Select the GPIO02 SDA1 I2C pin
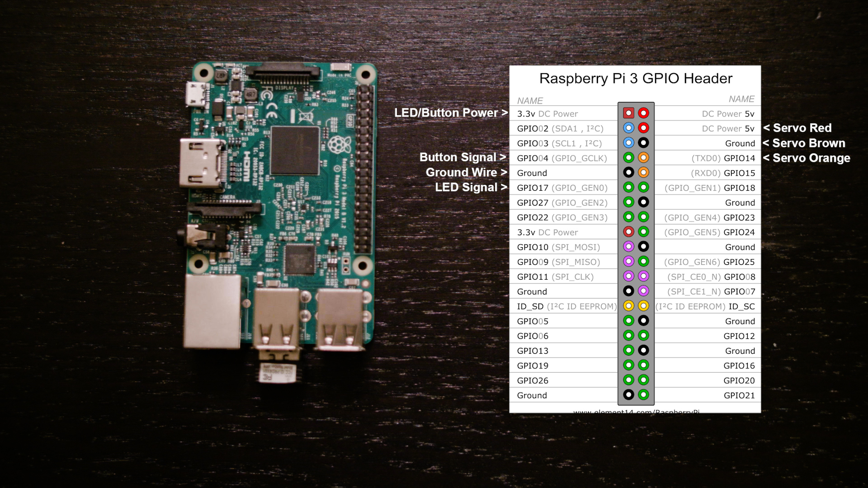This screenshot has height=488, width=868. pyautogui.click(x=628, y=127)
